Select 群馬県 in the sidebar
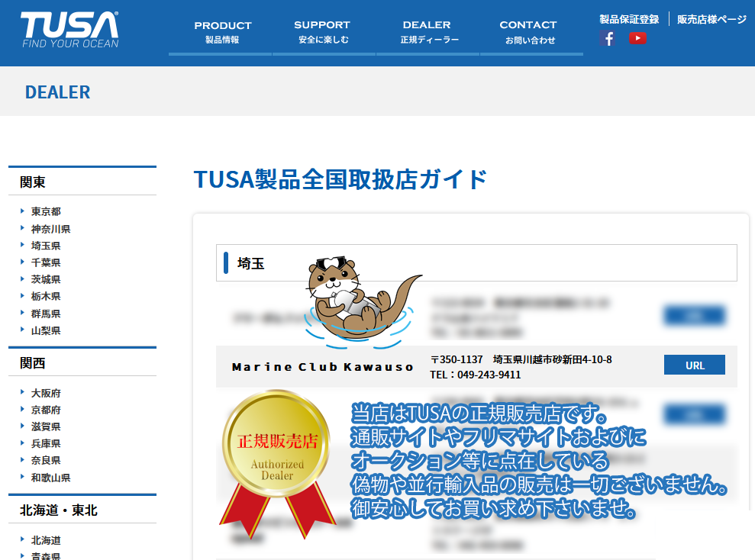755x560 pixels. tap(46, 314)
